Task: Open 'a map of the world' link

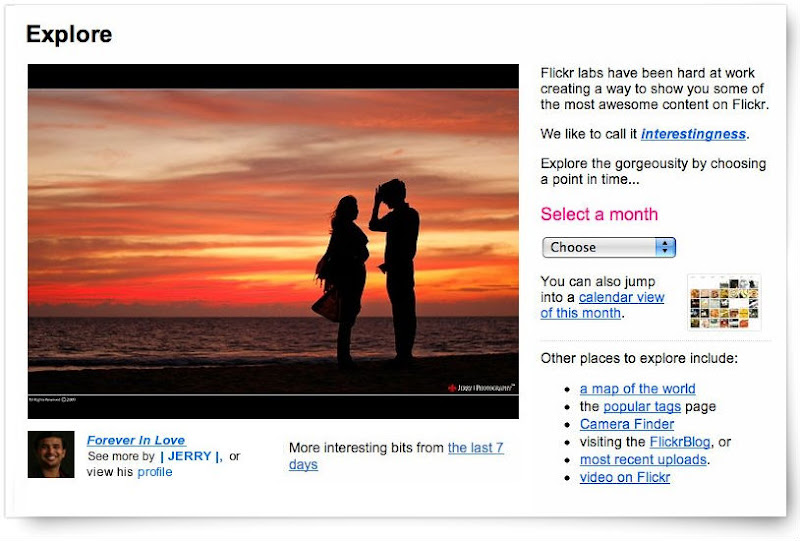Action: [x=637, y=389]
